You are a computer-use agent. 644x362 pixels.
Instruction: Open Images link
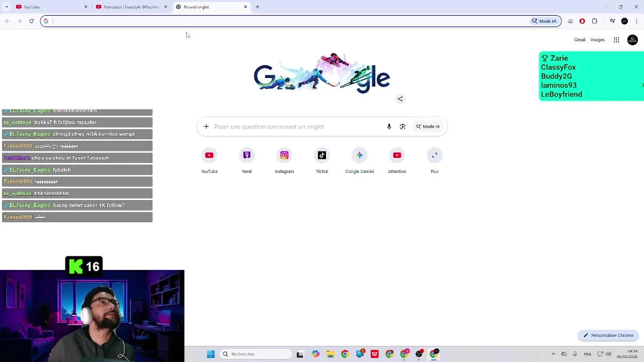tap(597, 40)
